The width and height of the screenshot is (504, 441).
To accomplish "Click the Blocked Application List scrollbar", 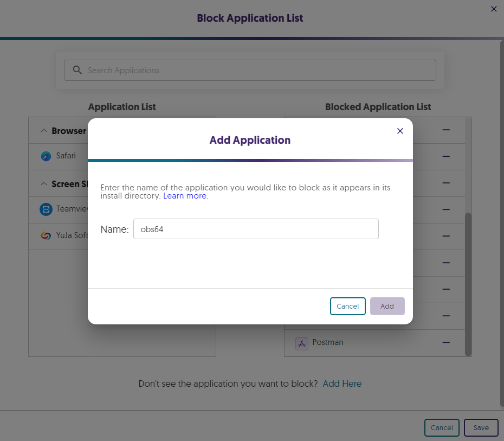I will [x=468, y=282].
